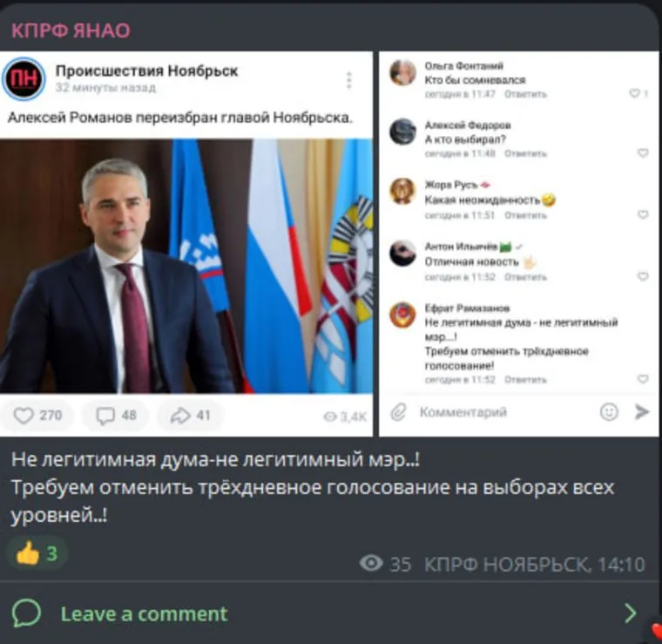Open the Алексей Романов photo

pos(186,266)
